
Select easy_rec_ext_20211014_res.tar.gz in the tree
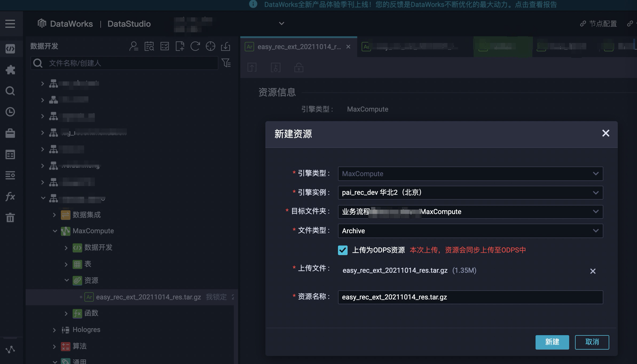point(148,297)
